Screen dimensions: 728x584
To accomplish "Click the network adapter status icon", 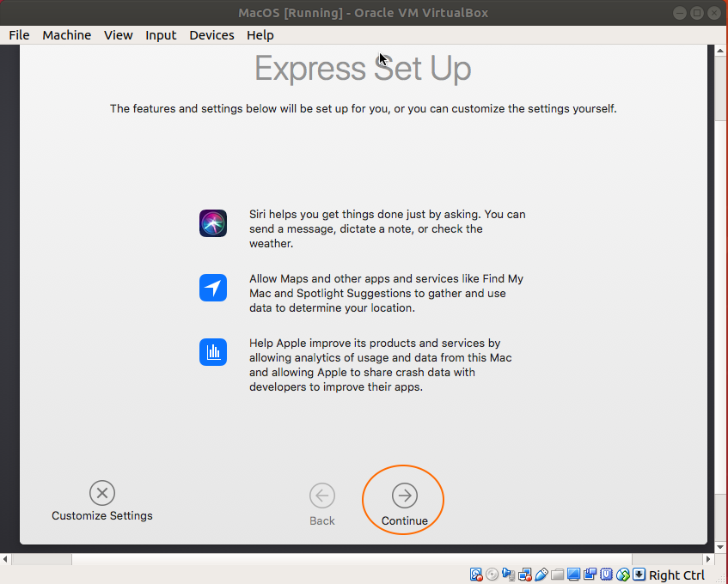I will [x=525, y=575].
